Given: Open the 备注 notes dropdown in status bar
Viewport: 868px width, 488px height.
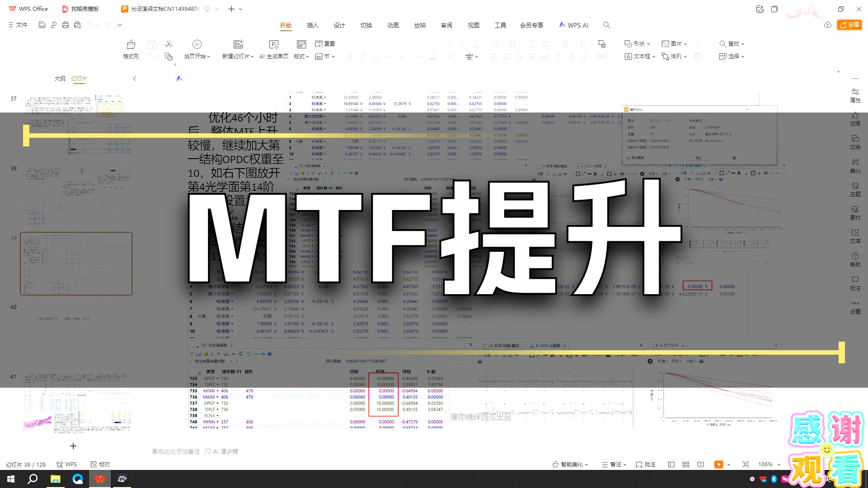Looking at the screenshot, I should click(x=614, y=465).
